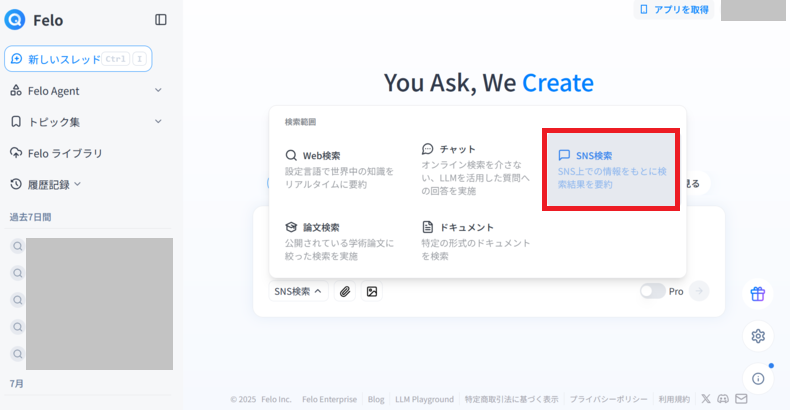The width and height of the screenshot is (790, 410).
Task: Open the X (Twitter) footer icon
Action: pos(706,399)
